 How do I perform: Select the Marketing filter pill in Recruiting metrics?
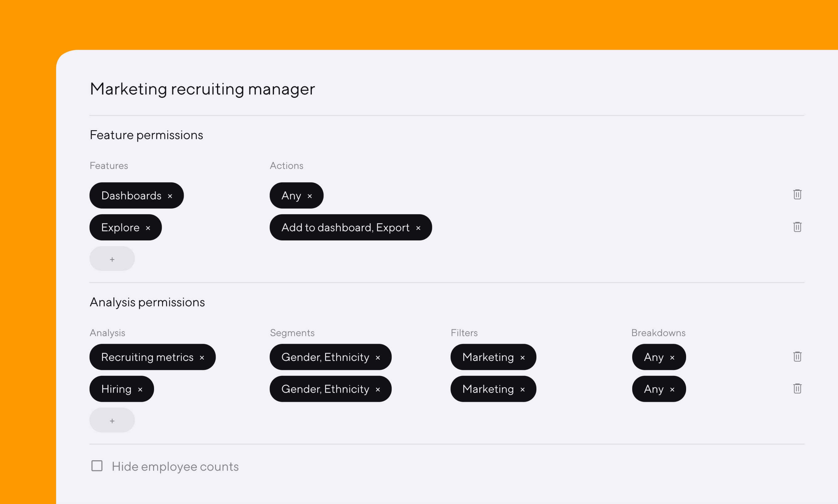click(x=489, y=357)
